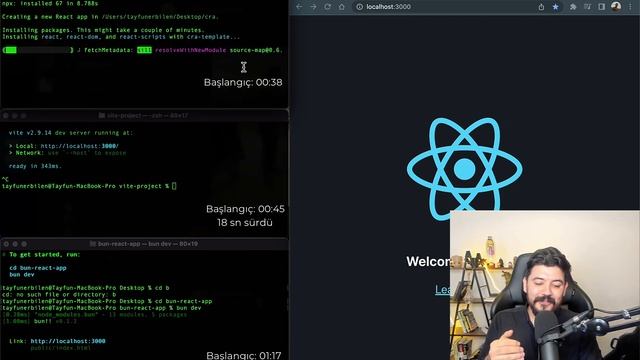Click 'vite v2.9.14 dev server running at:' line
Viewport: 640px width, 360px height.
click(x=71, y=133)
